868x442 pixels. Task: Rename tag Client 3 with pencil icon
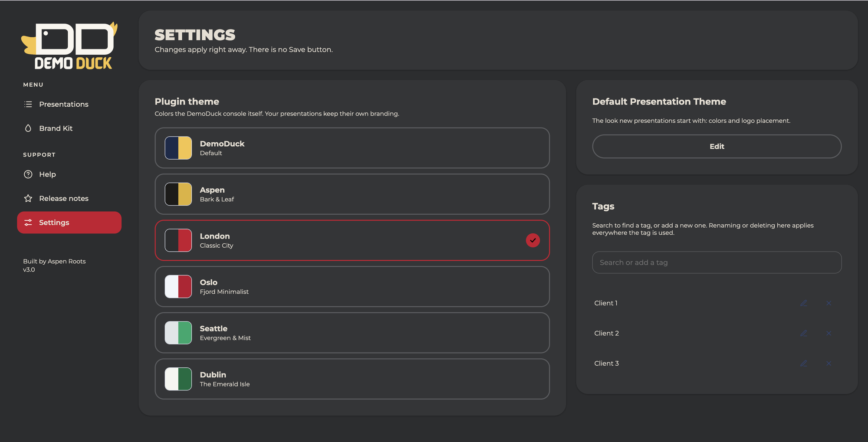click(804, 363)
